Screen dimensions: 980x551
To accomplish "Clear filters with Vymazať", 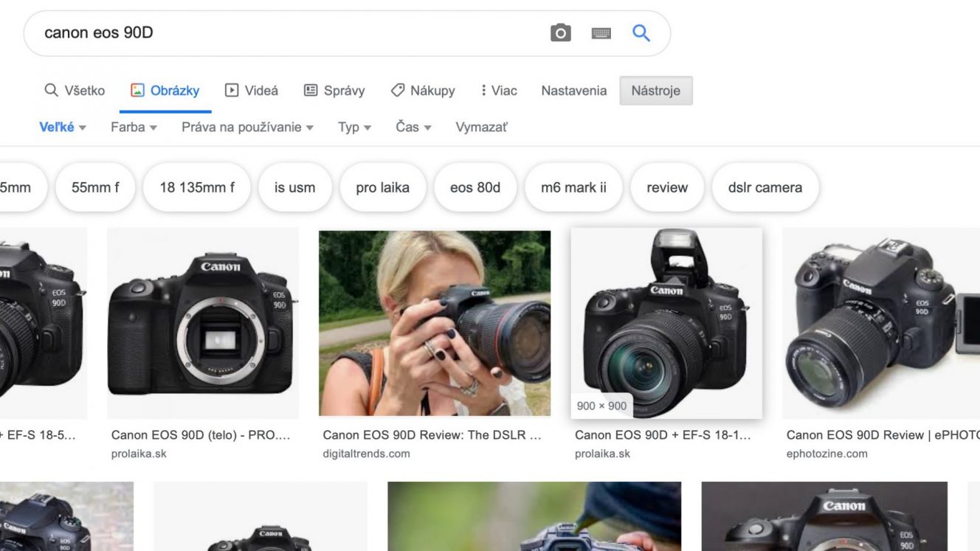I will point(481,127).
